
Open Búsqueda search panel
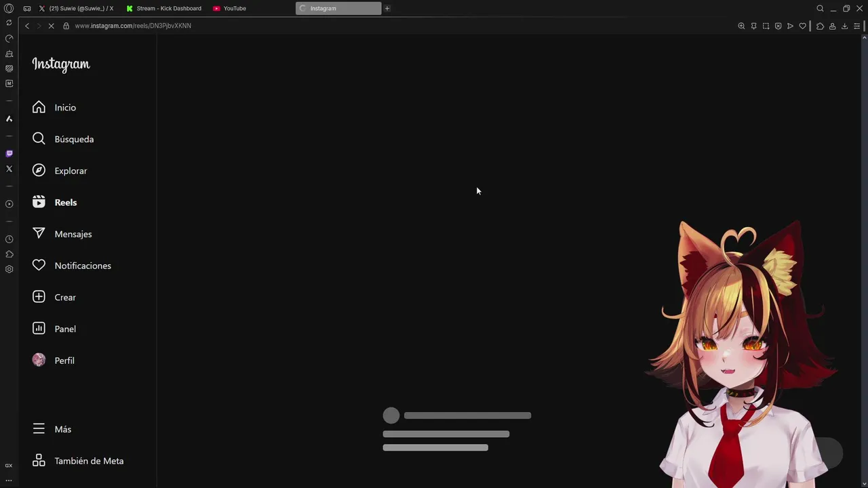tap(74, 139)
